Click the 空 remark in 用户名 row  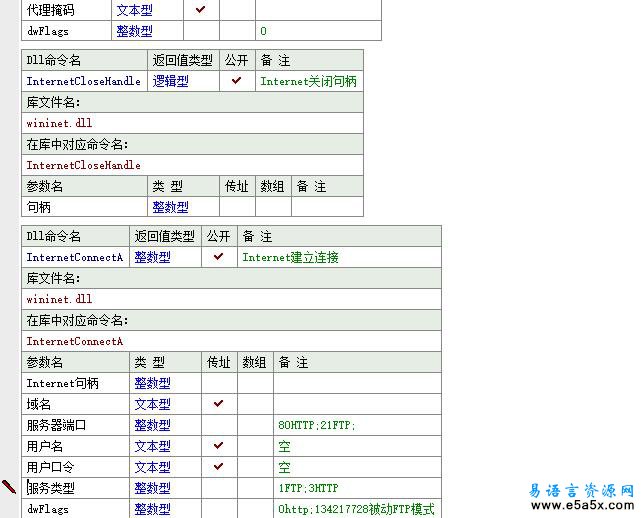pyautogui.click(x=284, y=446)
